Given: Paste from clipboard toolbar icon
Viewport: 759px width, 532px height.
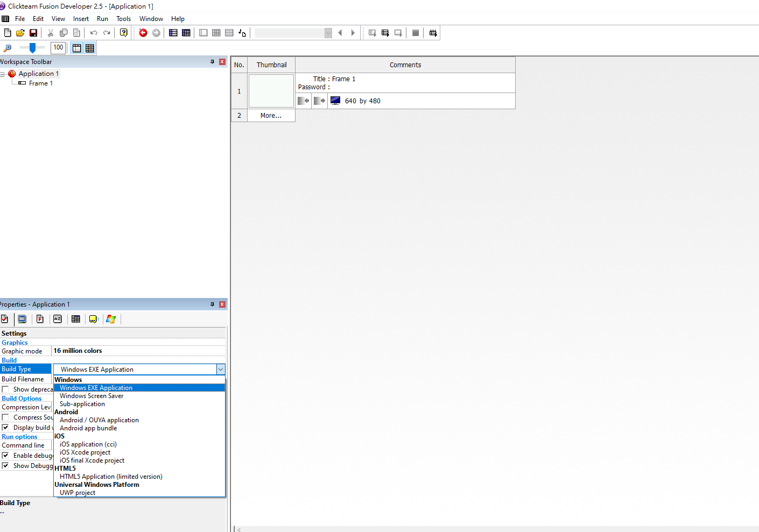Looking at the screenshot, I should tap(76, 33).
